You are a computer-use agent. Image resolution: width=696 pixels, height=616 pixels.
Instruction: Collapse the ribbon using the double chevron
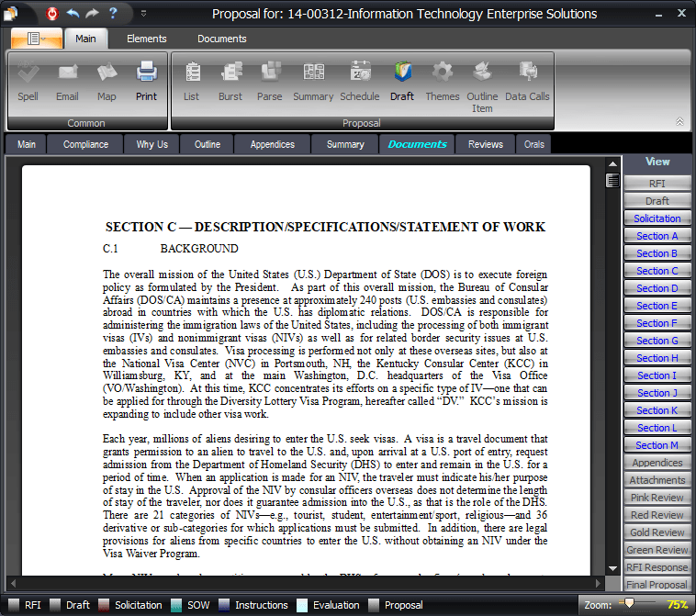[679, 121]
